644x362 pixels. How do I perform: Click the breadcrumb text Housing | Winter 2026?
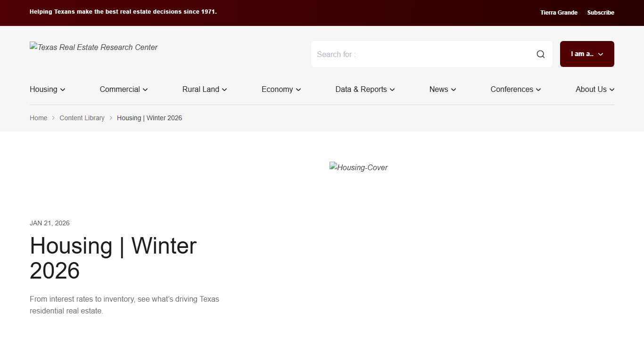(x=149, y=118)
